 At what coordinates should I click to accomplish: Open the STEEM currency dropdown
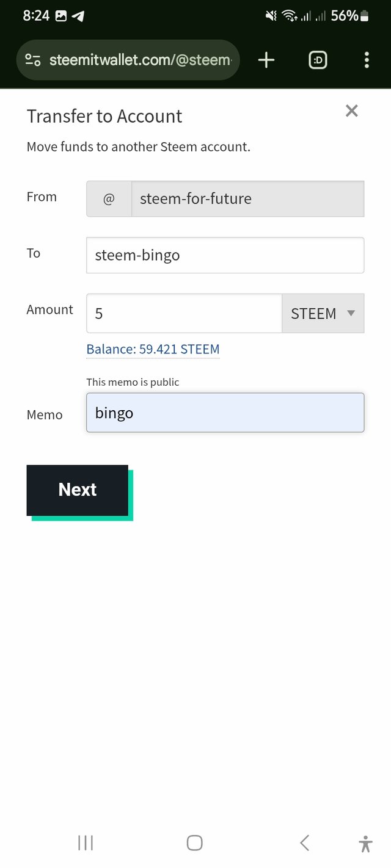323,313
